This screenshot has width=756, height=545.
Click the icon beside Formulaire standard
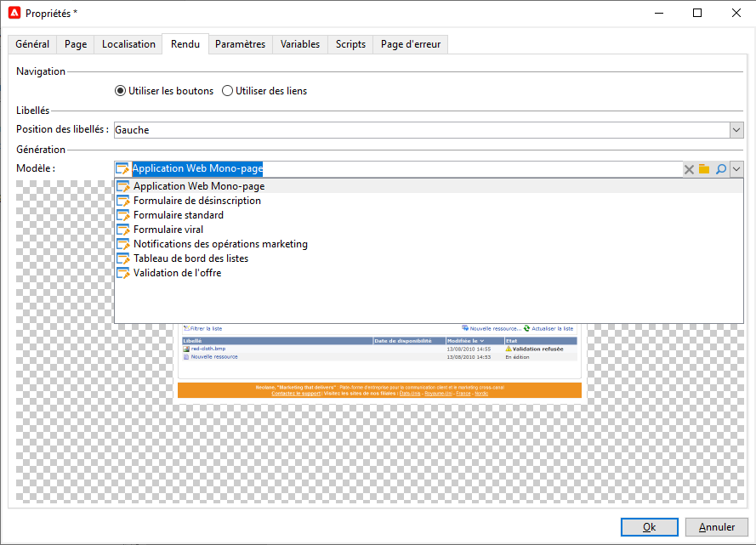click(123, 215)
